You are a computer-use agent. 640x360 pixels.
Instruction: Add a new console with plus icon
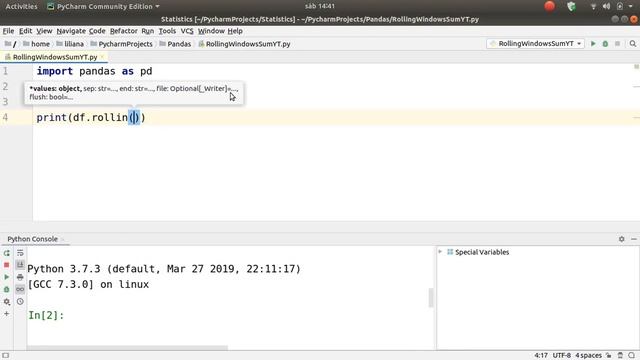[7, 313]
